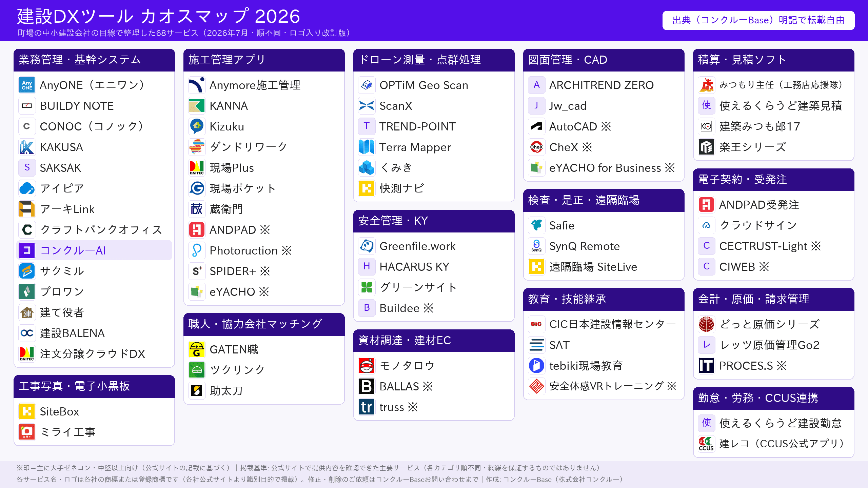
Task: Click the TREND-POINT text
Action: [417, 126]
